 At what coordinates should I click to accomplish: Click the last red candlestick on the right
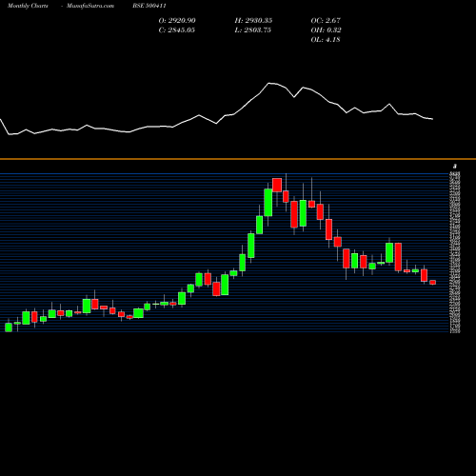(433, 282)
